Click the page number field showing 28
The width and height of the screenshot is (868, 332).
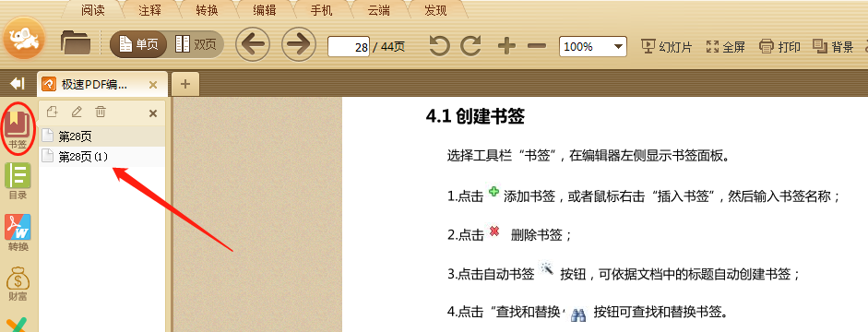pyautogui.click(x=349, y=46)
